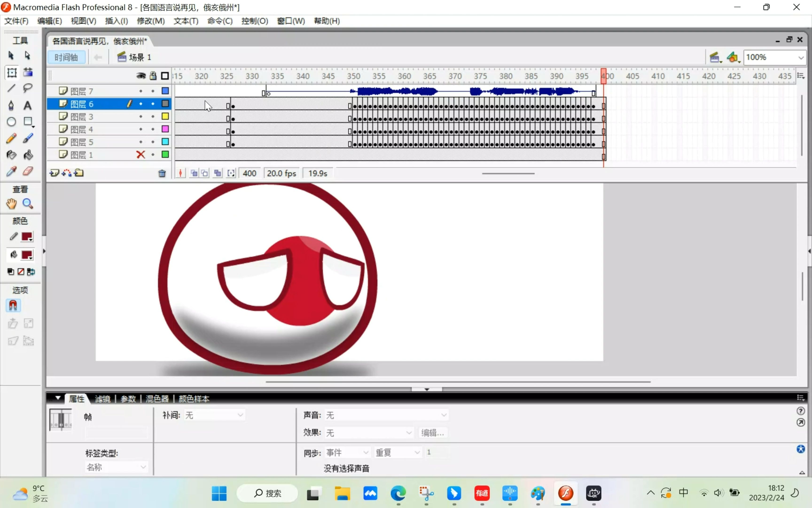Screen dimensions: 812x508
Task: Open the Edit Symbols dropdown
Action: point(734,57)
